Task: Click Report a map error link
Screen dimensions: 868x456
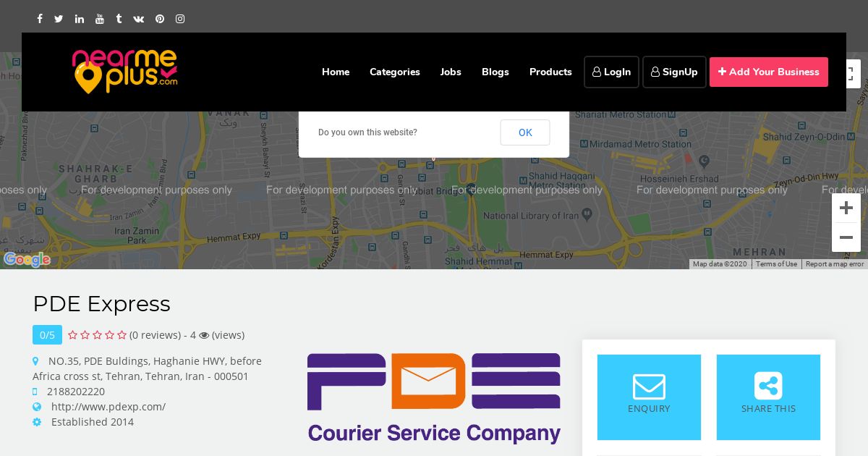Action: click(x=835, y=264)
